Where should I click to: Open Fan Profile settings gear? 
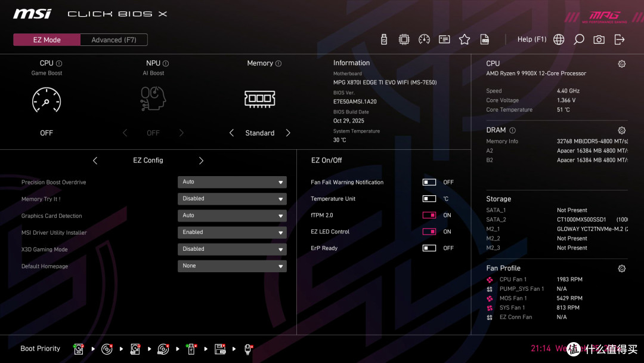point(622,269)
